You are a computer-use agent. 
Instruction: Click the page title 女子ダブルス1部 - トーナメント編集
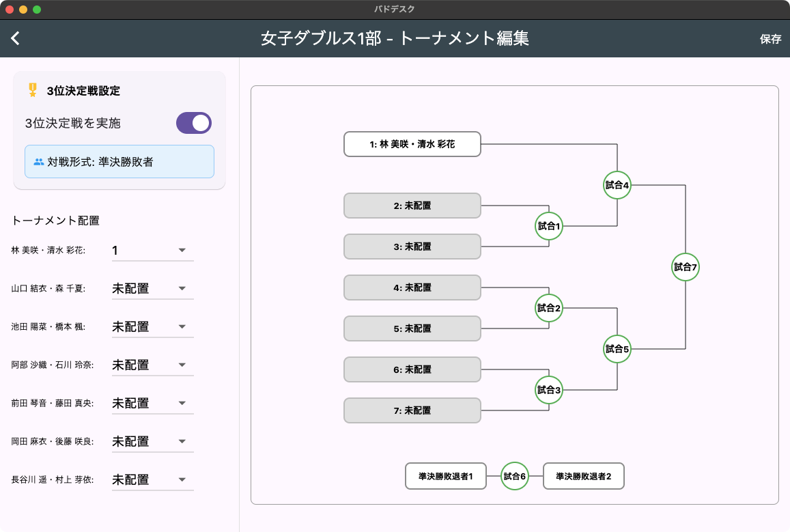(395, 38)
